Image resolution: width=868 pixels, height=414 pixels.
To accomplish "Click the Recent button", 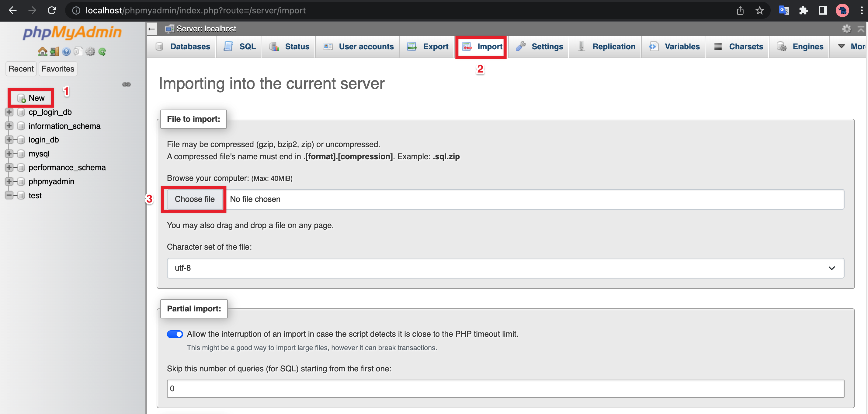I will 21,69.
